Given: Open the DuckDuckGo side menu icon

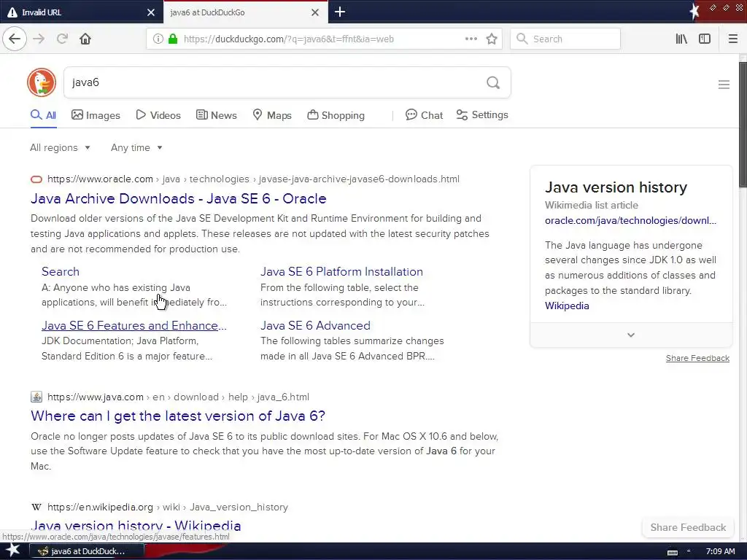Looking at the screenshot, I should [724, 85].
